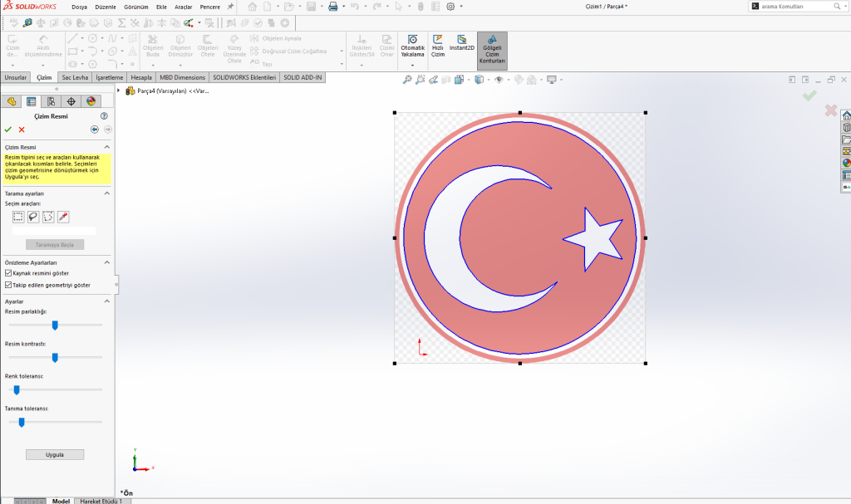Click the arama Komutları search field
Image resolution: width=851 pixels, height=504 pixels.
[x=790, y=7]
